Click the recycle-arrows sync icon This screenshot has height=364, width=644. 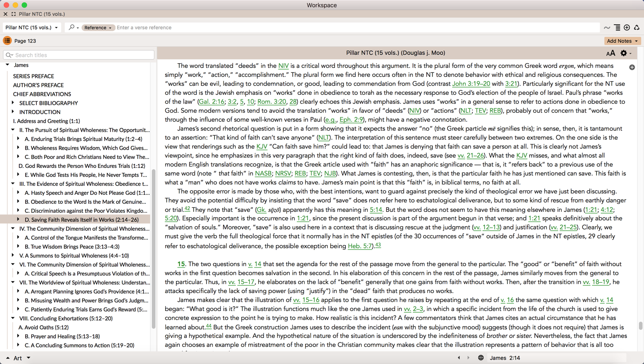click(x=637, y=28)
